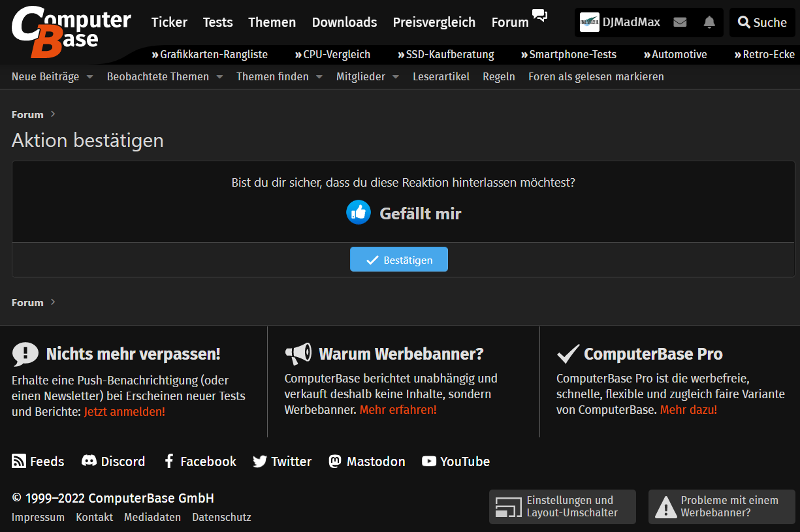
Task: Click the Mitglieder text link
Action: (x=361, y=77)
